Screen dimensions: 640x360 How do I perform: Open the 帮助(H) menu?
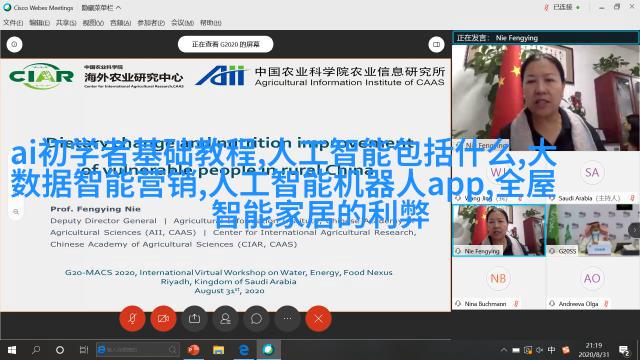coord(211,23)
